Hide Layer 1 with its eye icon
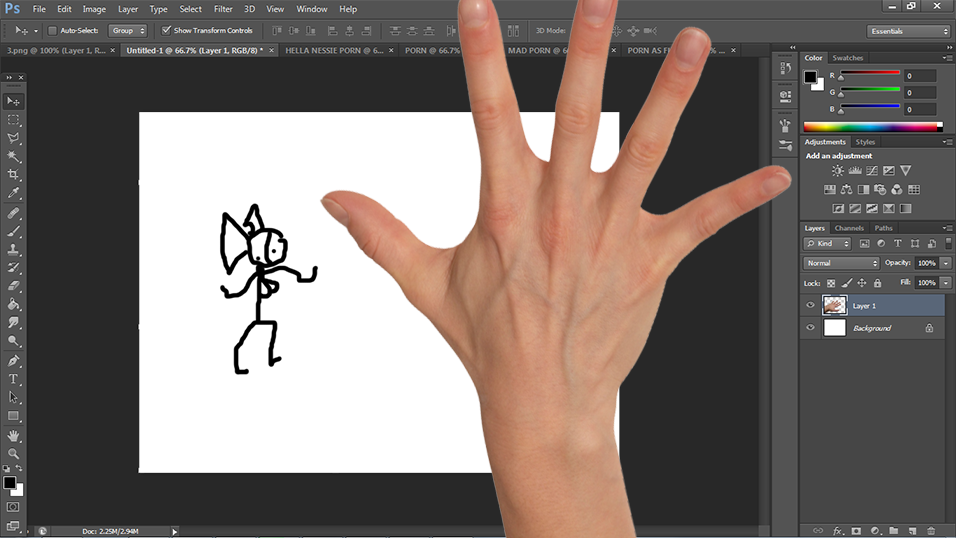956x538 pixels. (x=810, y=305)
